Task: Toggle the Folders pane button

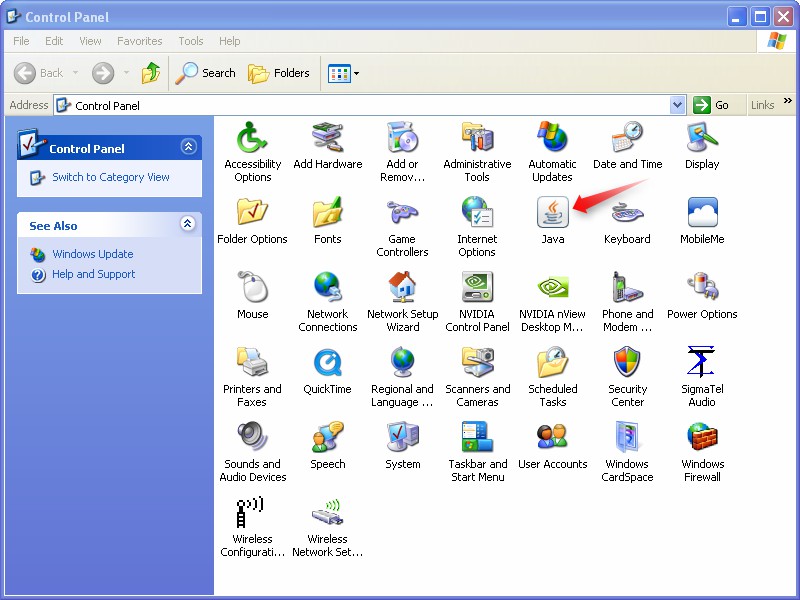Action: coord(279,73)
